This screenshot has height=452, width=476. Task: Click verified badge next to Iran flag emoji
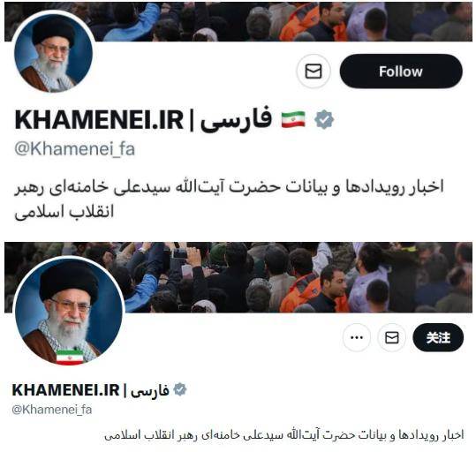pyautogui.click(x=324, y=119)
